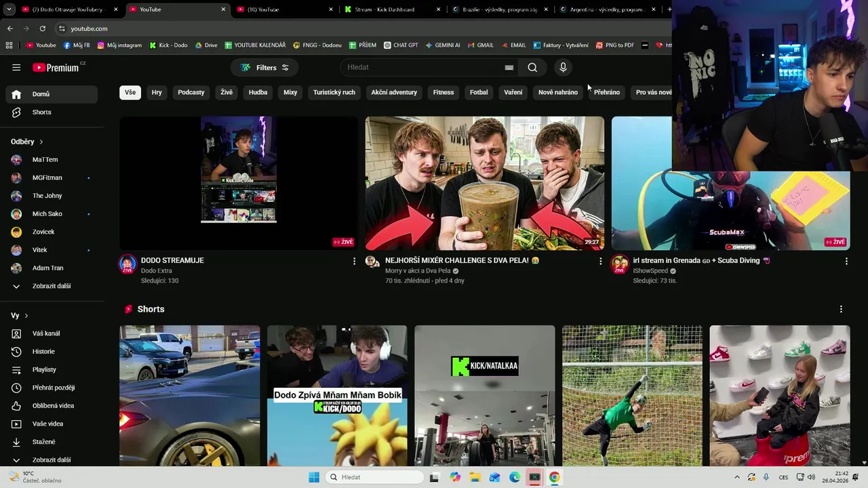Click the magnifier search button
The image size is (868, 488).
(532, 67)
